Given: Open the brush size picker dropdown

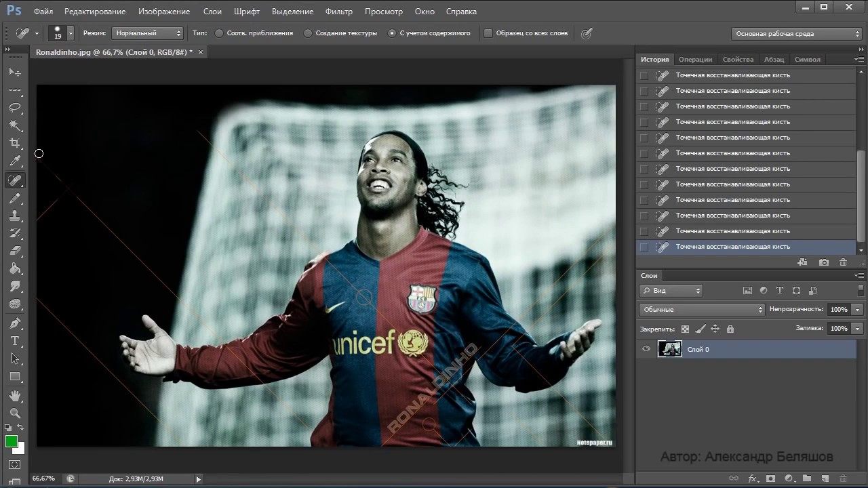Looking at the screenshot, I should click(x=70, y=33).
